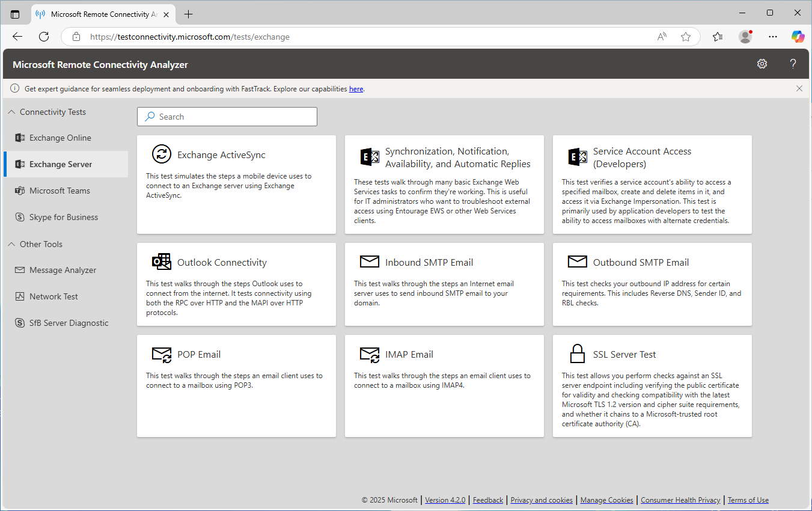This screenshot has width=812, height=511.
Task: Open the SSL Server Test title
Action: click(x=624, y=355)
